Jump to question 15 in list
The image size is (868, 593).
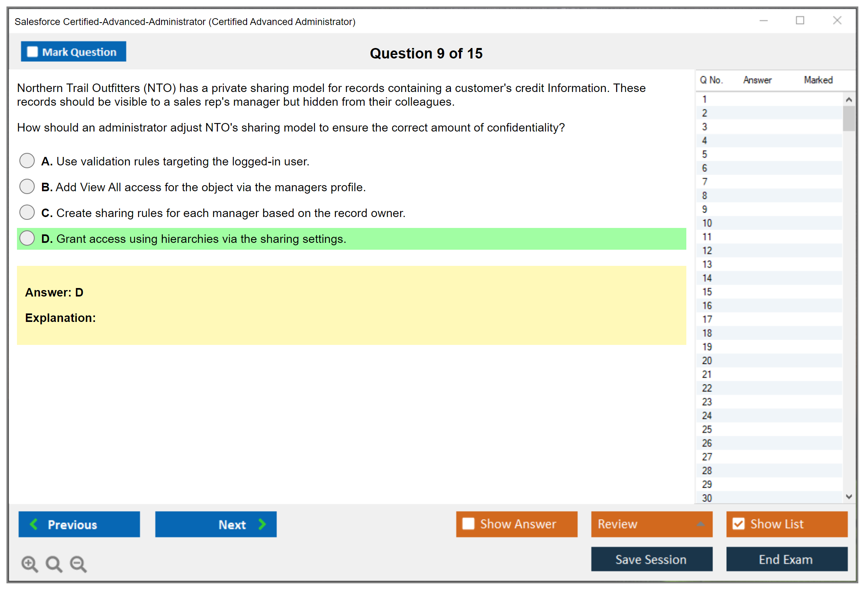707,292
